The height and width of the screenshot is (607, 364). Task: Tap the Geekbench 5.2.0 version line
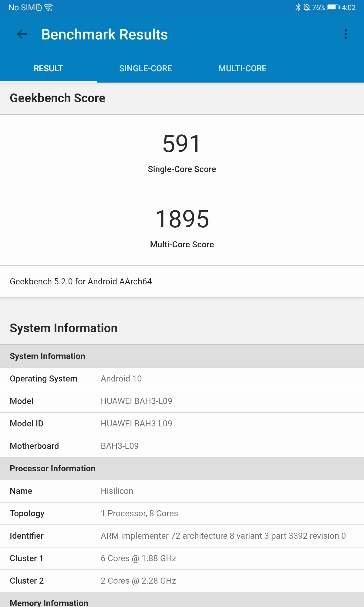click(x=81, y=282)
